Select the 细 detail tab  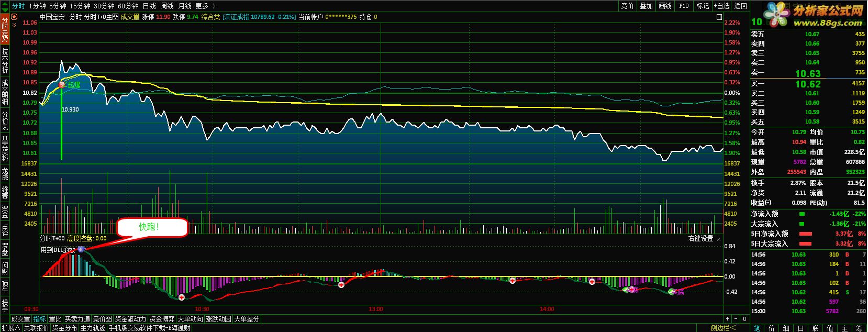(x=786, y=328)
